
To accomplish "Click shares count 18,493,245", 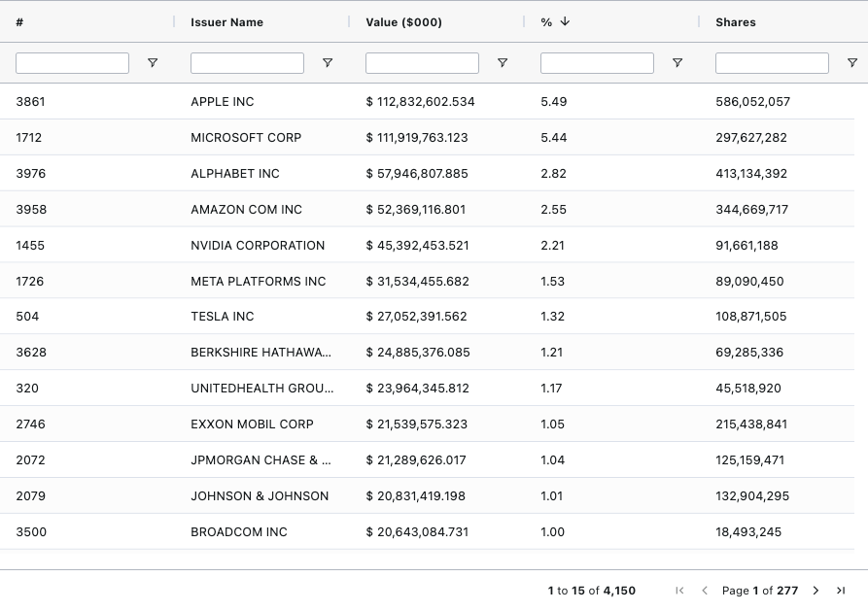I will tap(748, 532).
